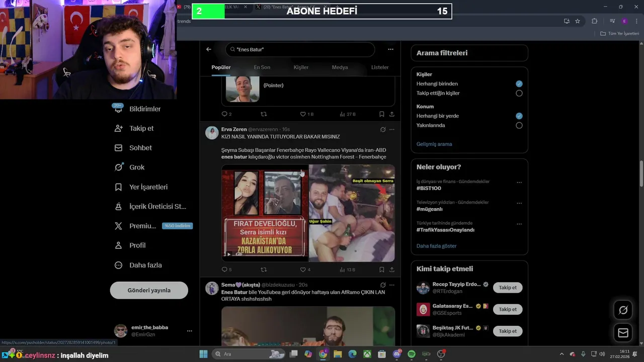
Task: Like the Pointer post with 1 B likes
Action: coord(306,114)
